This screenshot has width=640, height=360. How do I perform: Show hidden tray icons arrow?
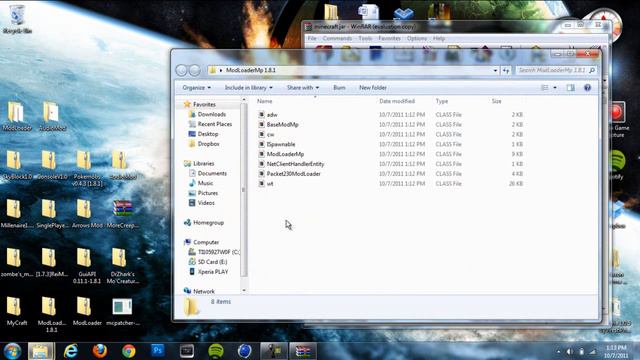(558, 351)
